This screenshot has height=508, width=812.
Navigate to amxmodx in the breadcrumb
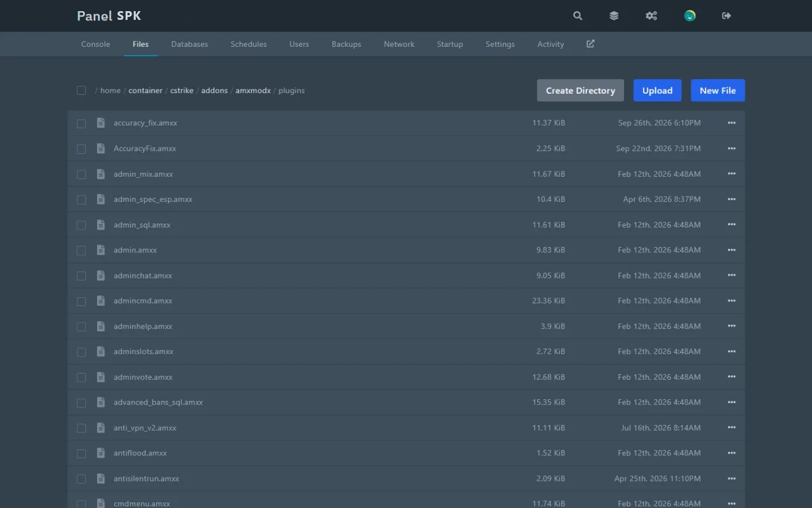tap(253, 91)
